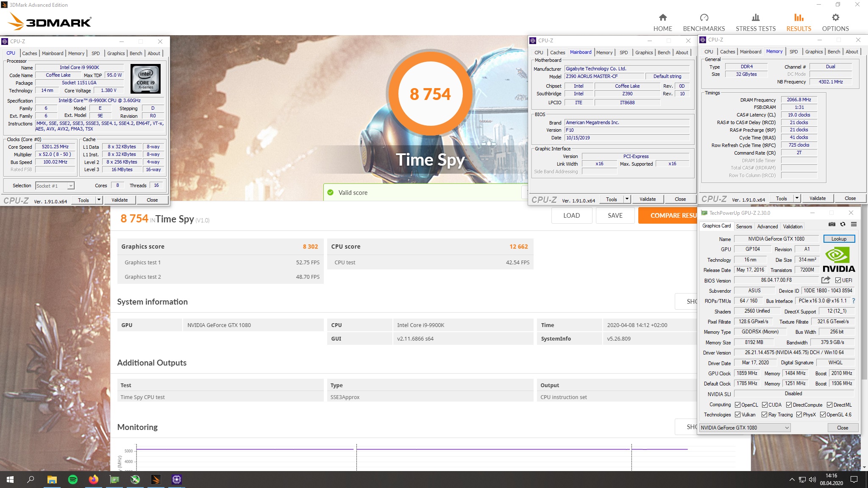Open Graphics tab in Memory CPU-Z window
This screenshot has width=868, height=488.
point(814,52)
